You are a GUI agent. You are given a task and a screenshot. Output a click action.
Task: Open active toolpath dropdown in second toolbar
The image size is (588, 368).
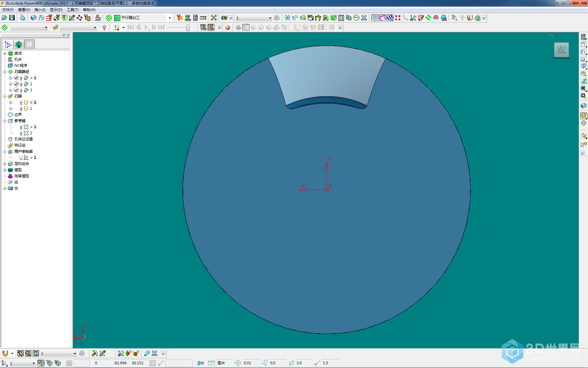[46, 28]
